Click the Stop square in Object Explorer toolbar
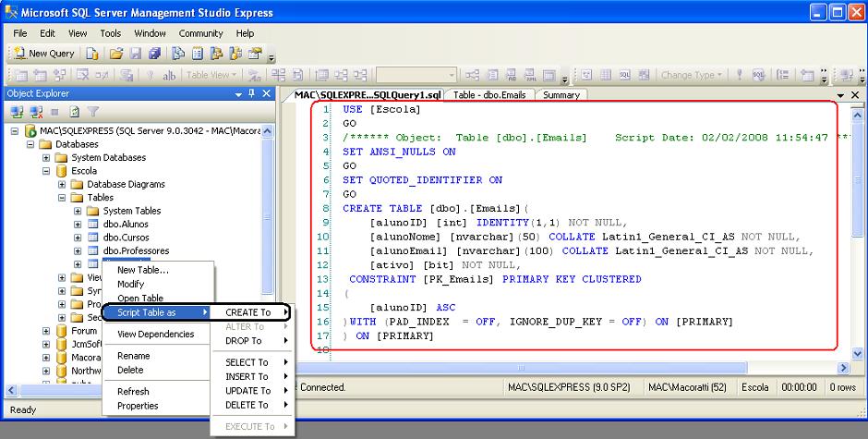 [x=54, y=112]
